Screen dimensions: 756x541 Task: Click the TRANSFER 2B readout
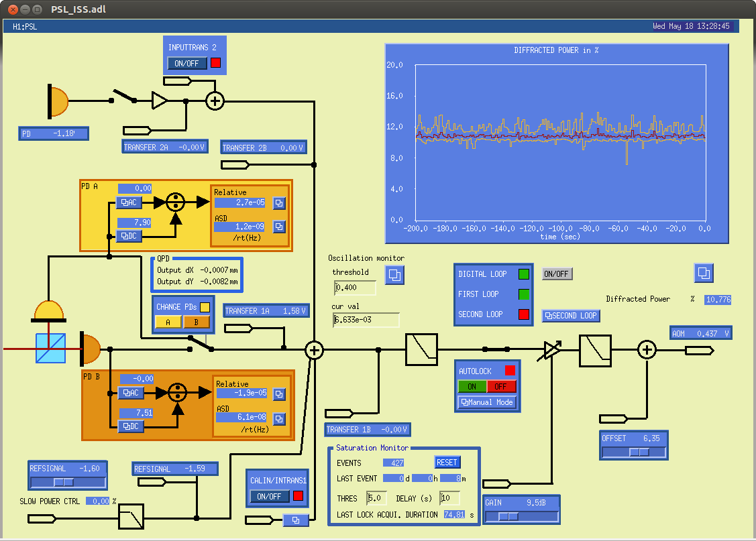click(x=263, y=148)
